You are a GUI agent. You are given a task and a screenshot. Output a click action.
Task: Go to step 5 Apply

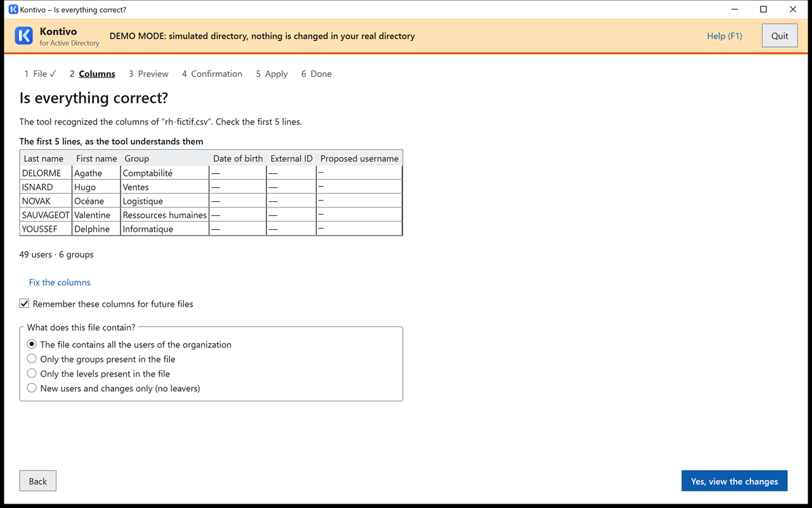tap(272, 74)
